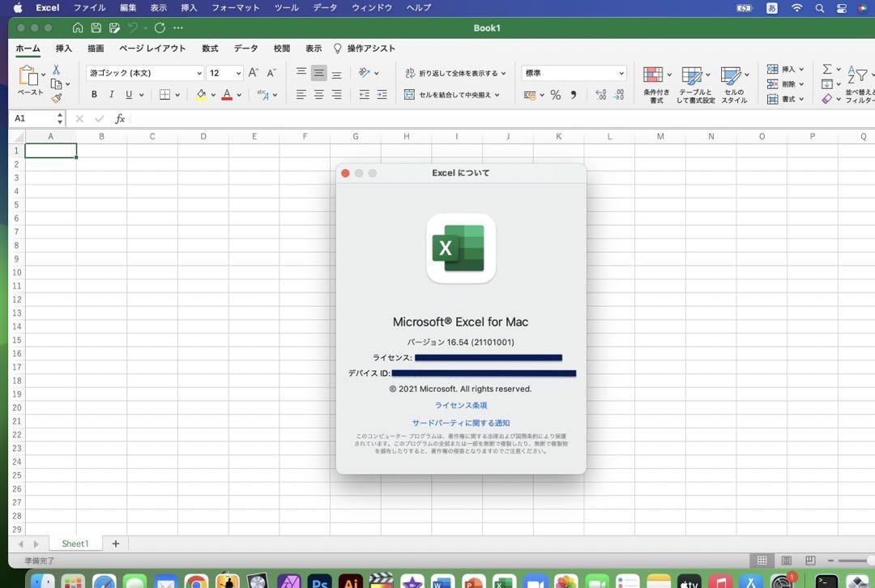875x588 pixels.
Task: Increase indent icon
Action: point(382,94)
